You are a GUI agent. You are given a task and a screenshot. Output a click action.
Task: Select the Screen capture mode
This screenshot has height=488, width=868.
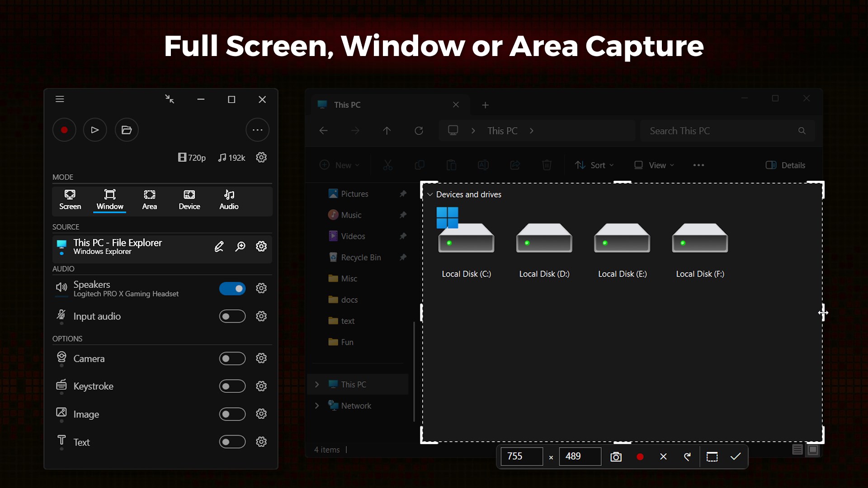click(70, 200)
